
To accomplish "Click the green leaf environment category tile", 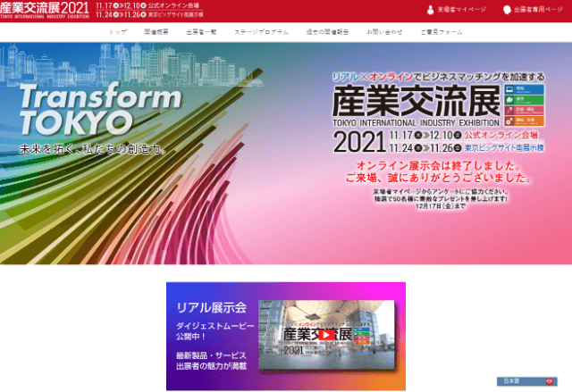I will pyautogui.click(x=525, y=100).
